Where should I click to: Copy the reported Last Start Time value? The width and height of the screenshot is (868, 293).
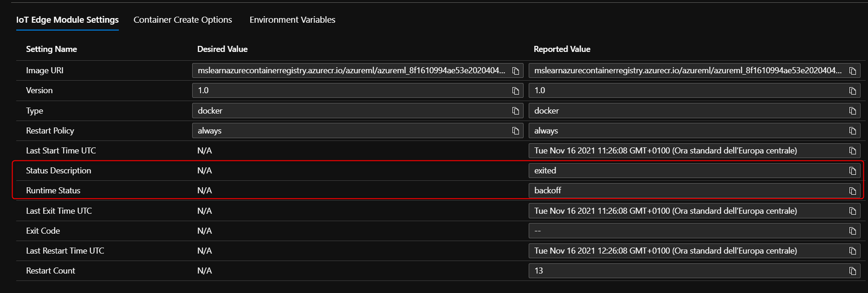tap(853, 151)
